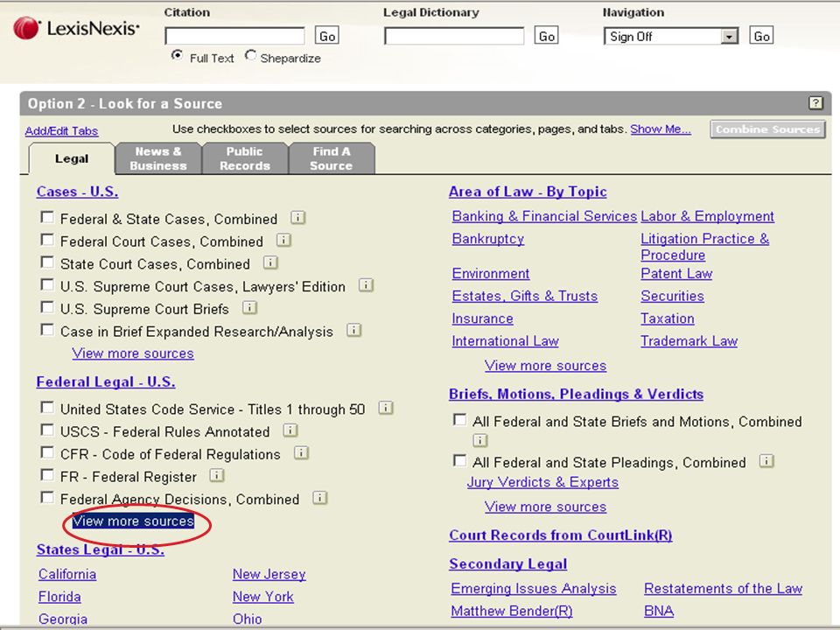The height and width of the screenshot is (630, 840).
Task: Focus the Citation input field
Action: [234, 36]
